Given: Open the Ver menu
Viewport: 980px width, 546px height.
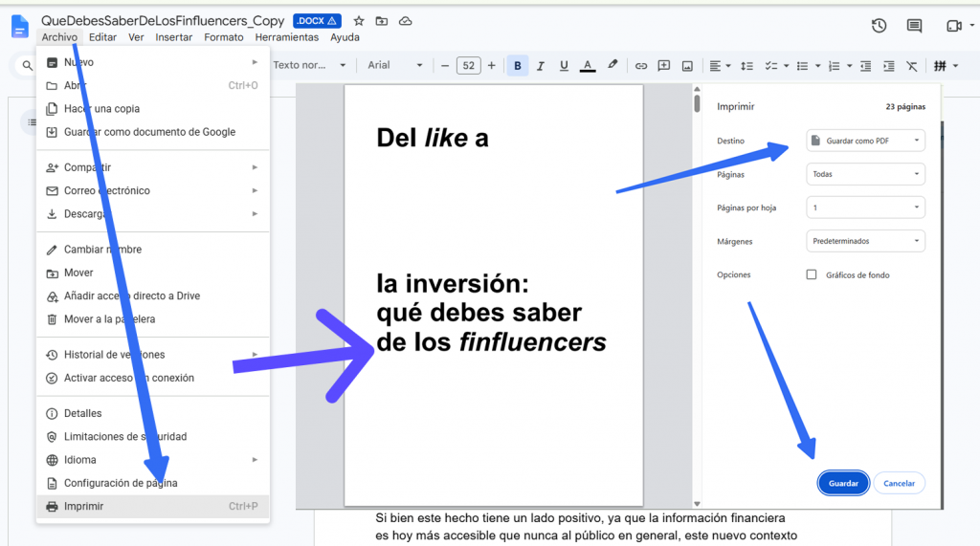Looking at the screenshot, I should coord(136,37).
